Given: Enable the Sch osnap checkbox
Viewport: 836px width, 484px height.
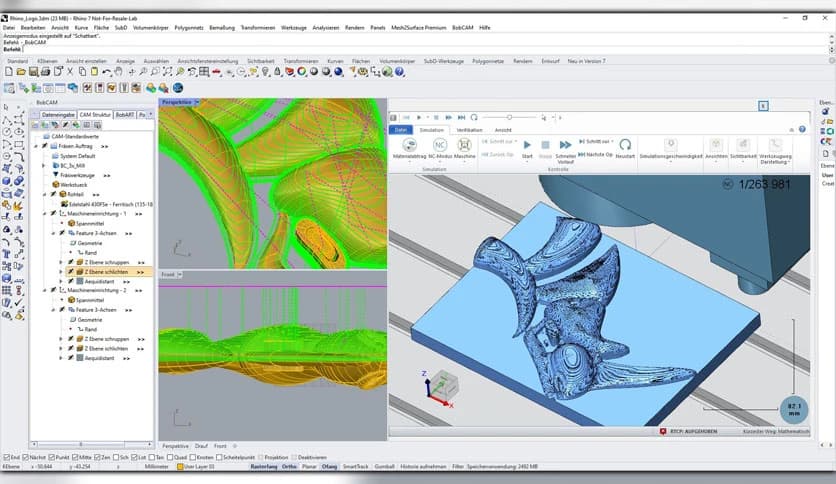Looking at the screenshot, I should click(116, 457).
